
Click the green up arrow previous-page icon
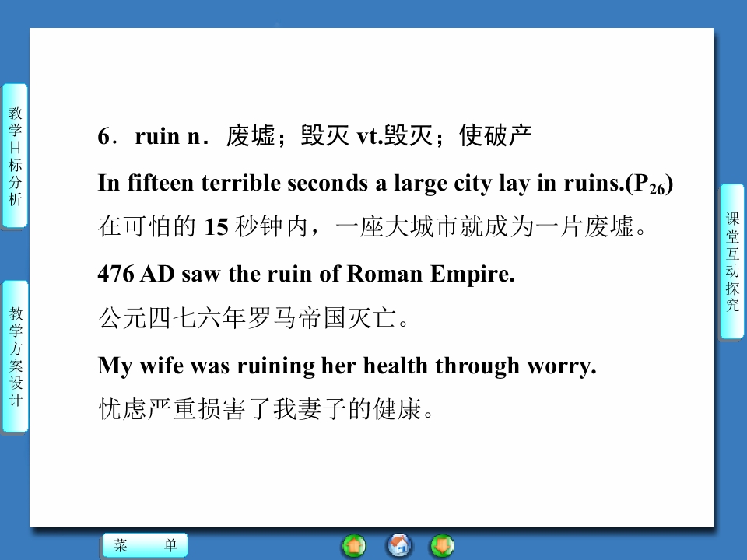click(354, 546)
